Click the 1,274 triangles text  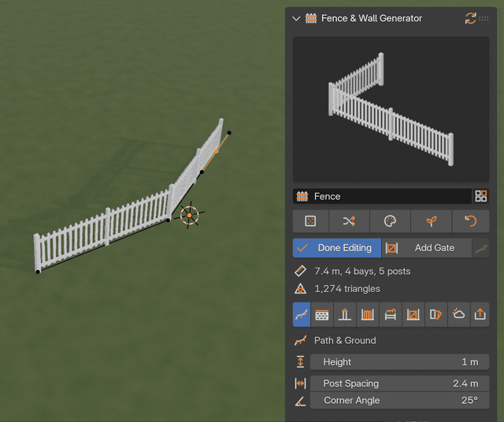pos(347,289)
